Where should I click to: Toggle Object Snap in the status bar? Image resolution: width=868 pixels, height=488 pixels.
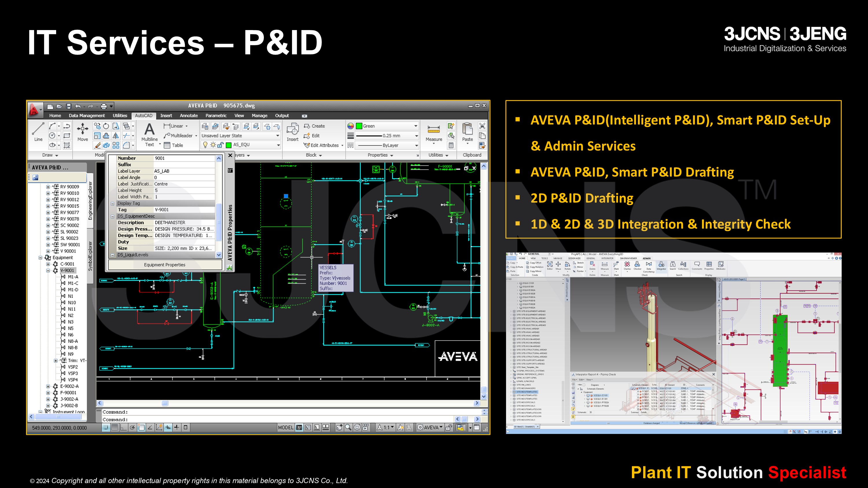click(x=141, y=427)
